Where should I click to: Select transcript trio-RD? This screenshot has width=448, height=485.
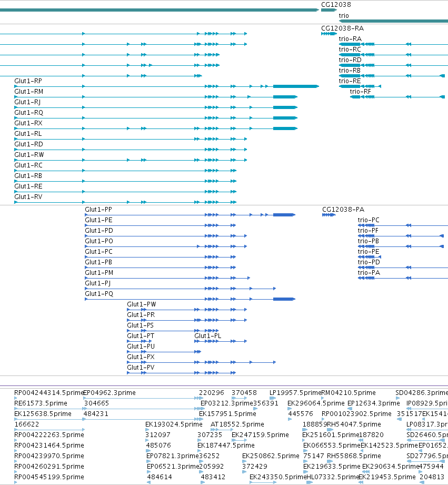point(350,60)
